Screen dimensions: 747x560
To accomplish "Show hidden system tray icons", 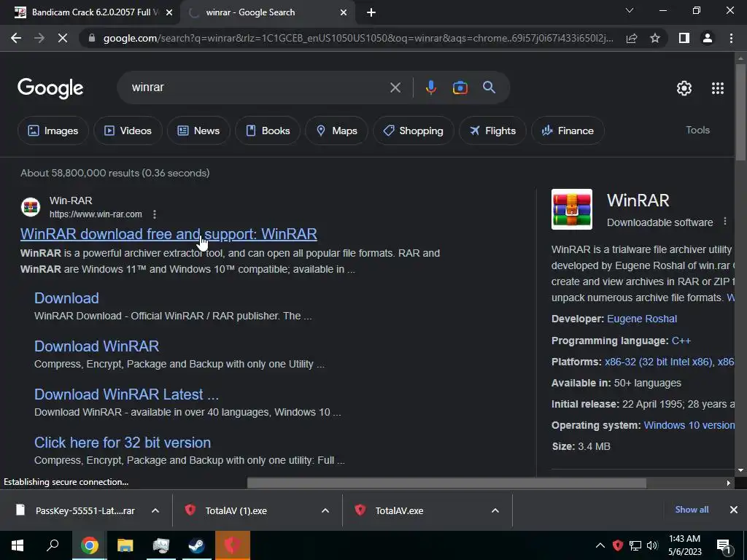I will 600,545.
